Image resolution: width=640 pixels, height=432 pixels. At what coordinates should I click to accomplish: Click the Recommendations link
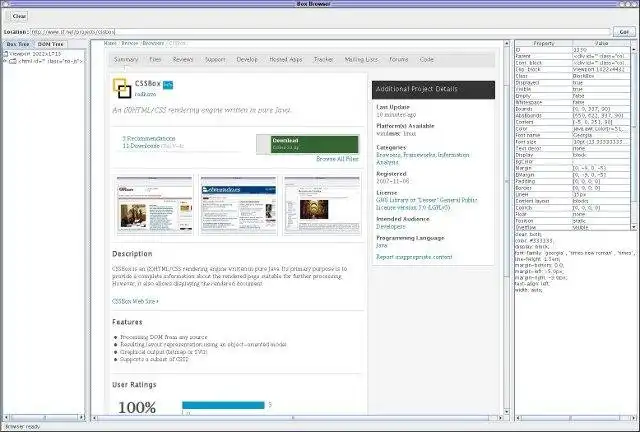[149, 138]
